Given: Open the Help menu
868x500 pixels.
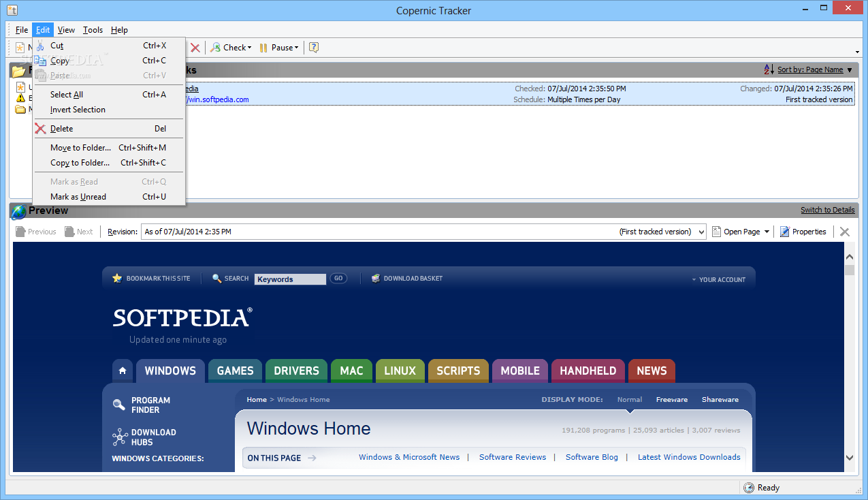Looking at the screenshot, I should click(x=120, y=30).
